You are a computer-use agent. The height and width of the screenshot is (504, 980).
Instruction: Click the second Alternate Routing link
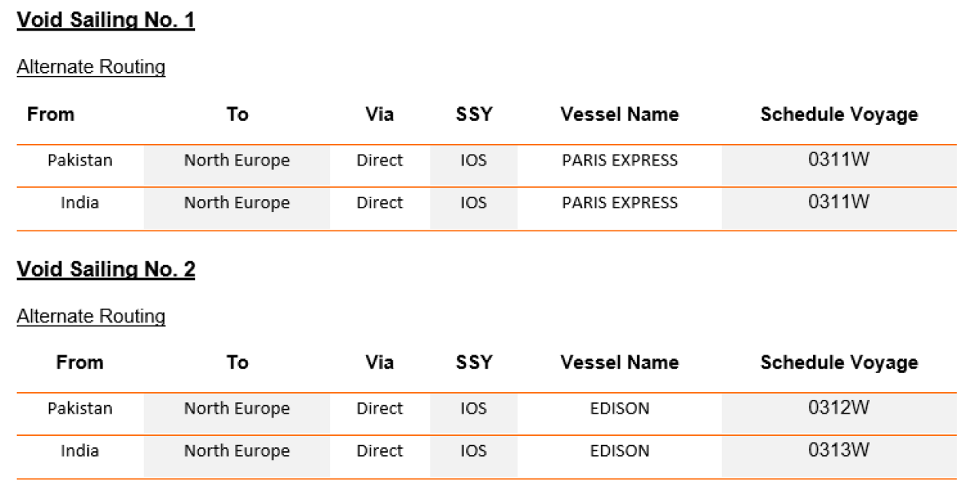point(91,316)
